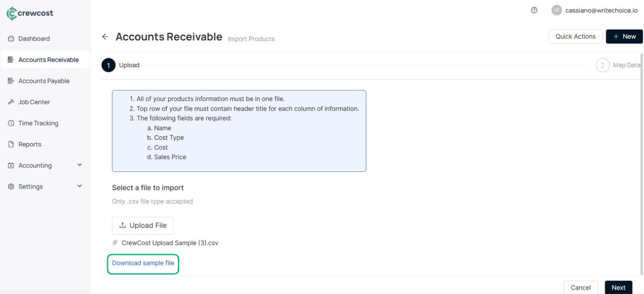Open Dashboard from the sidebar icon
644x294 pixels.
(11, 39)
